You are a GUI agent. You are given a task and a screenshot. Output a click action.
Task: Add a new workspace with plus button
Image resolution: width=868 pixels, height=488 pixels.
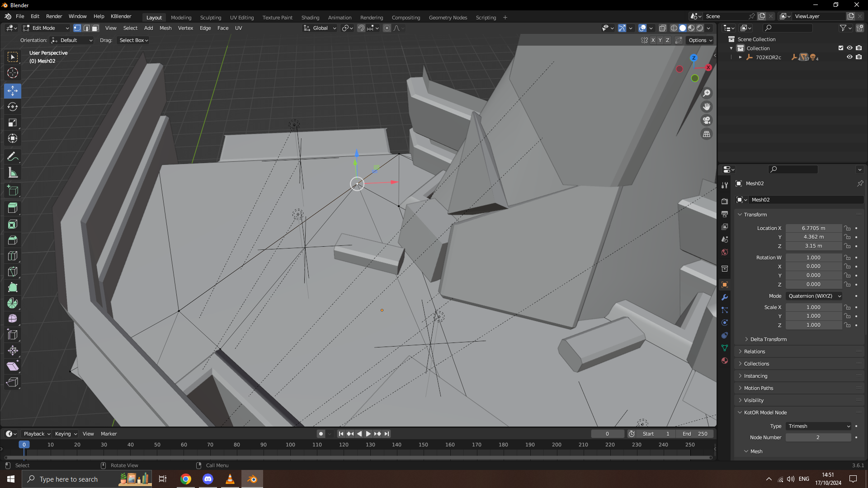pyautogui.click(x=505, y=18)
